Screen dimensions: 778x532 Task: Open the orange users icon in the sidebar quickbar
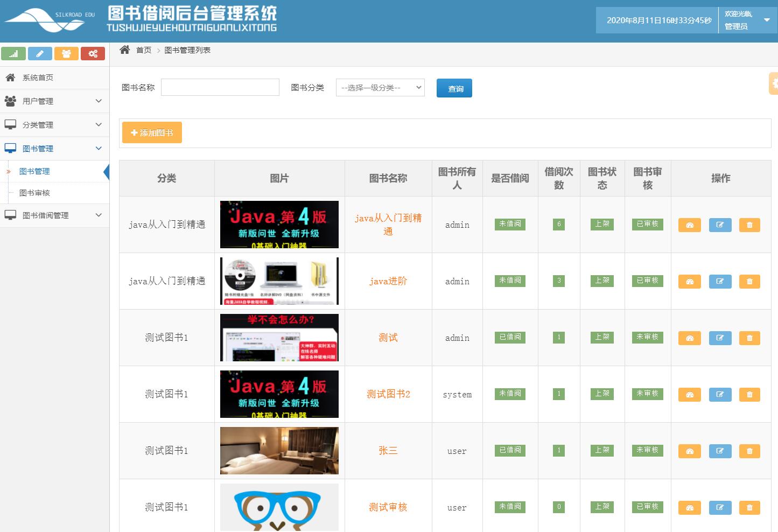[66, 53]
